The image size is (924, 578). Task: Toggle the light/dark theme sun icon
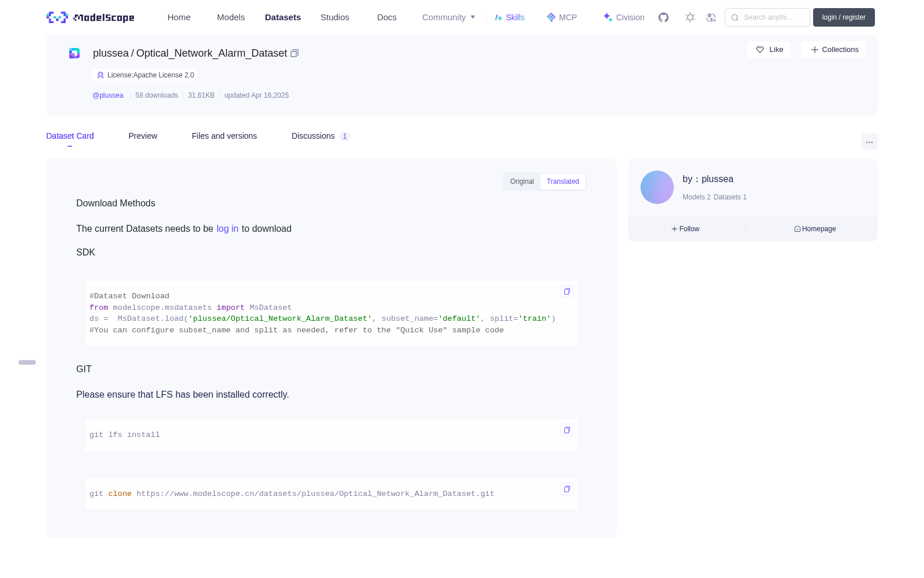[690, 17]
